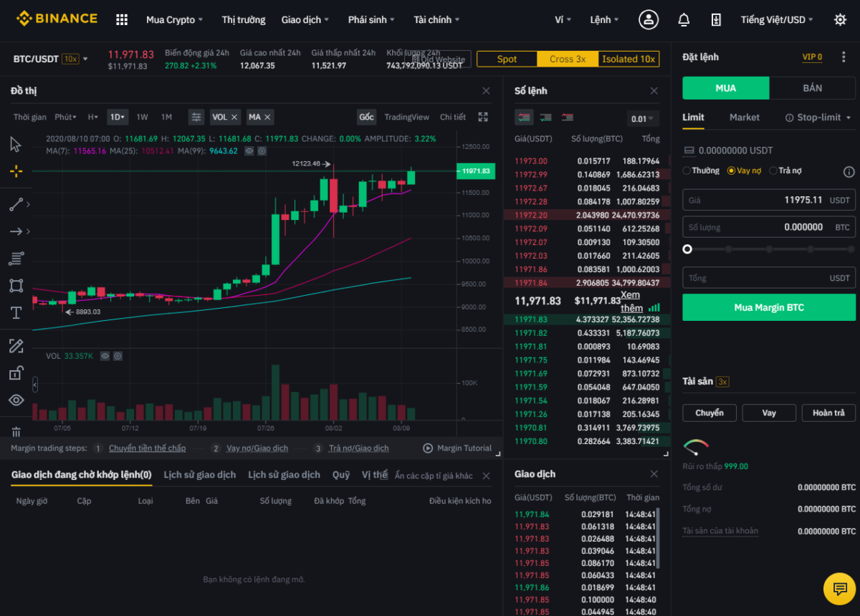Screen dimensions: 860x616
Task: Toggle the lock drawings icon
Action: click(16, 373)
